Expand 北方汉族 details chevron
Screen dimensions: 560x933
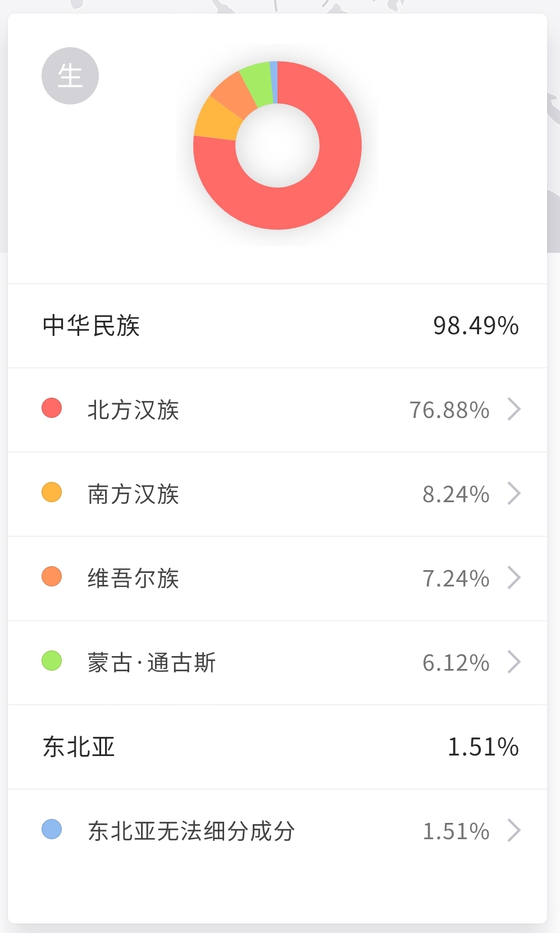514,409
